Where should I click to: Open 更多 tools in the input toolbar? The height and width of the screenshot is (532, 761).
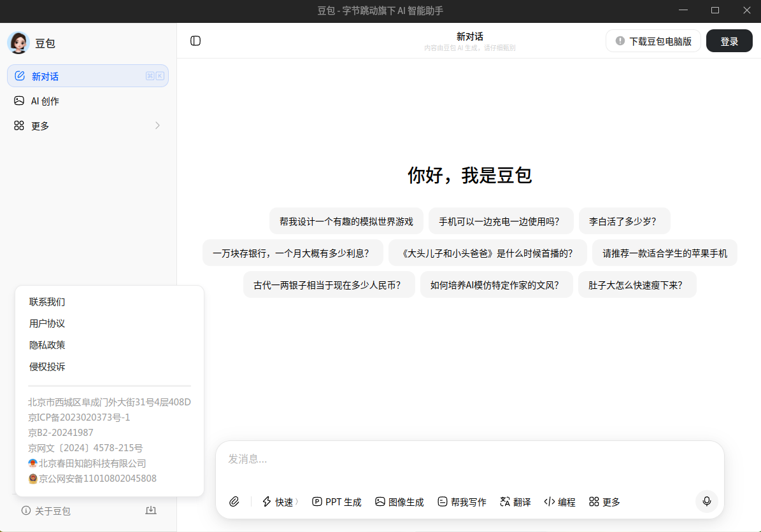(x=604, y=501)
